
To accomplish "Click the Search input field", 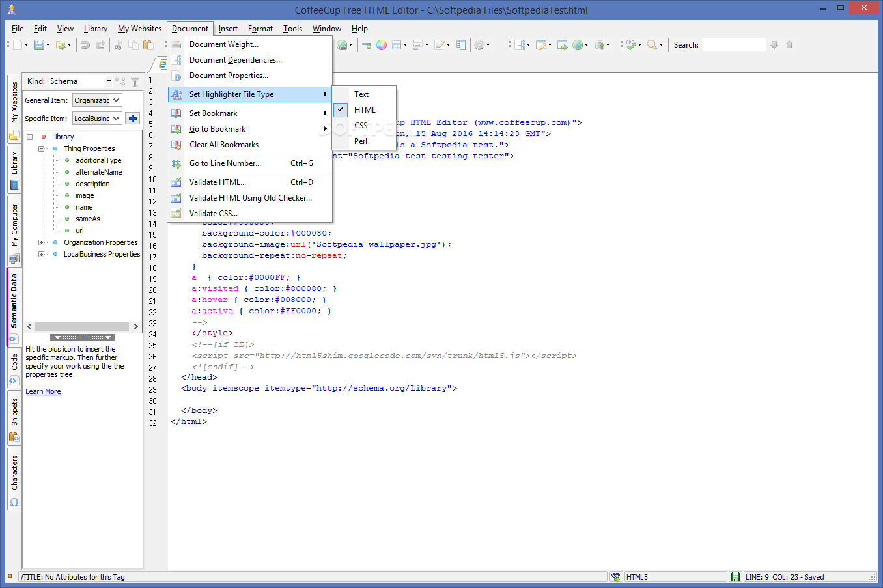I will tap(734, 45).
